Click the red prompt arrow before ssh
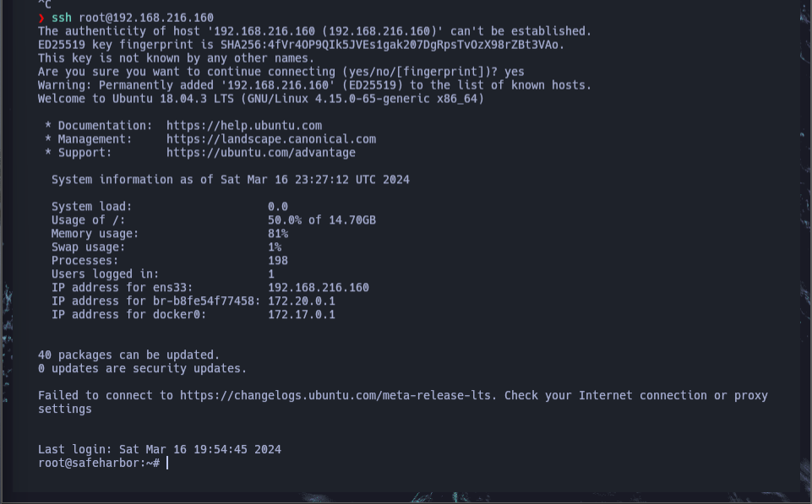Viewport: 812px width, 504px height. point(41,18)
